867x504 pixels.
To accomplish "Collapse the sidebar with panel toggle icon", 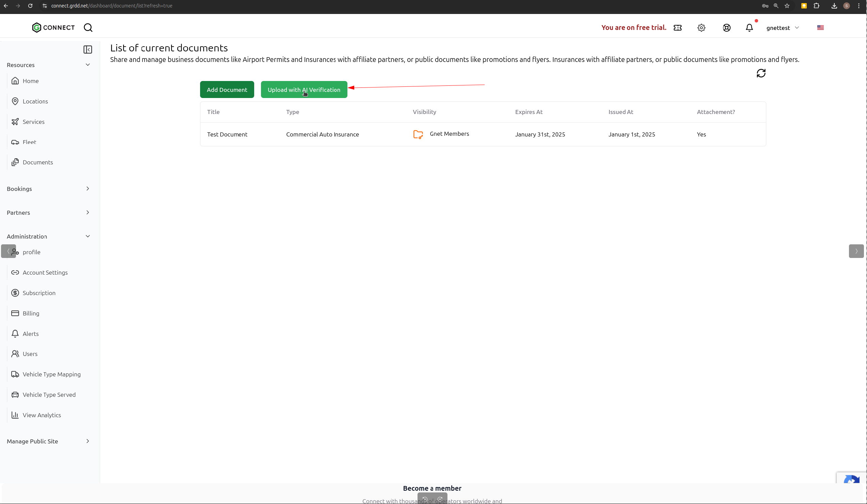I will tap(88, 50).
